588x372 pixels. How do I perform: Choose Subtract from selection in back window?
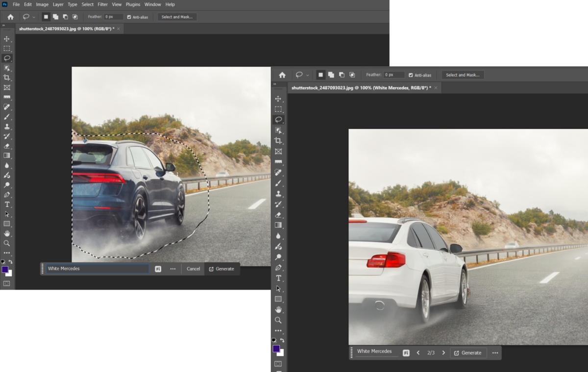tap(65, 17)
